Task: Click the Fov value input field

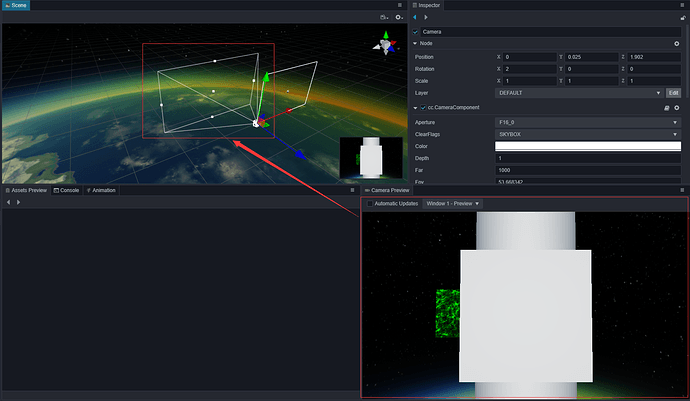Action: 588,181
